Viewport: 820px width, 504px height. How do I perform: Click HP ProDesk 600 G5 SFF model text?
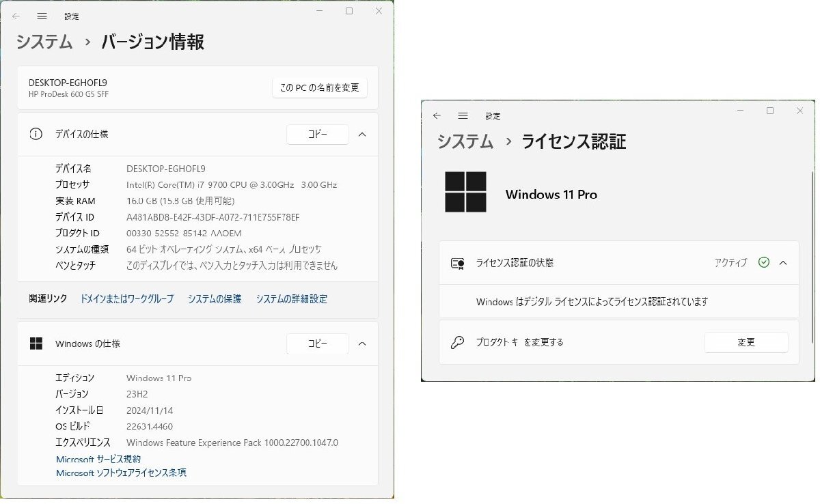[68, 94]
